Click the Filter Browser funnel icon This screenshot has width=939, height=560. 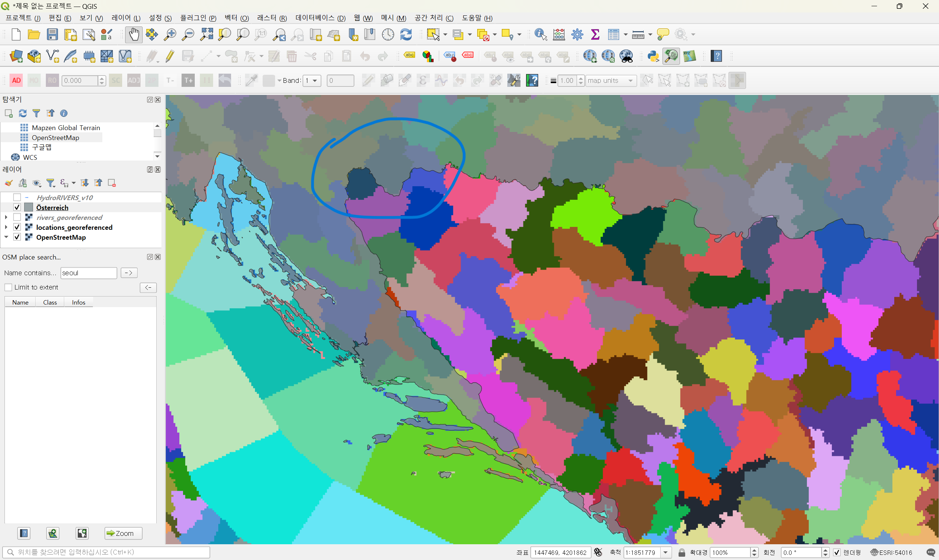point(36,113)
